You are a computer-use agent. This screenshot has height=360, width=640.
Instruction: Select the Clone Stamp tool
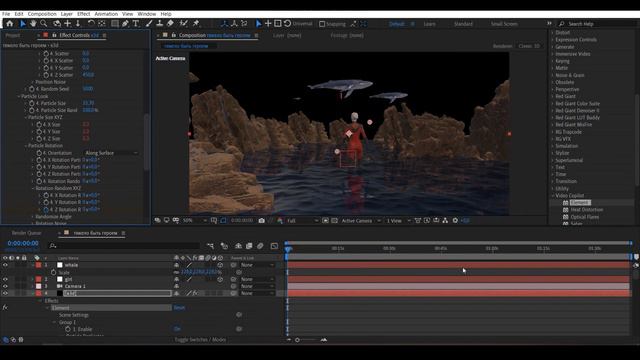[160, 24]
